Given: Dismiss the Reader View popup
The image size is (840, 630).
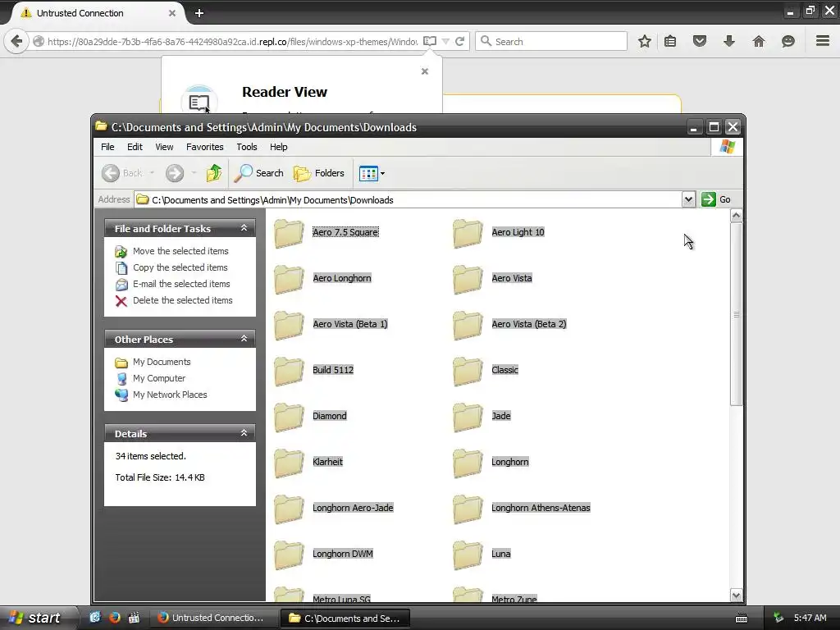Looking at the screenshot, I should coord(425,71).
